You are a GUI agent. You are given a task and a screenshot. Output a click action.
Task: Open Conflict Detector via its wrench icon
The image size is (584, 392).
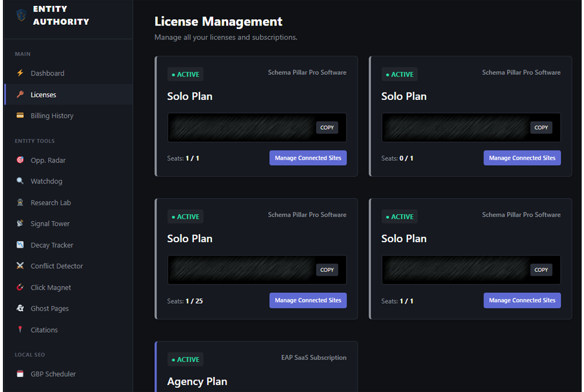[x=21, y=265]
